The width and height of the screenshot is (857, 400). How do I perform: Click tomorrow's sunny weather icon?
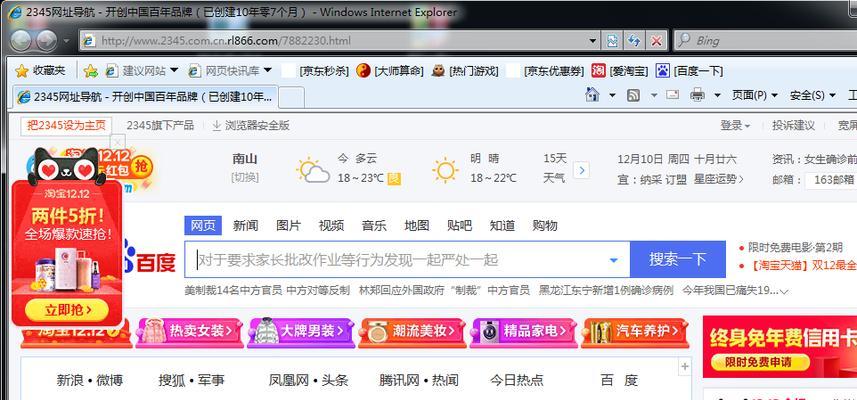(445, 170)
